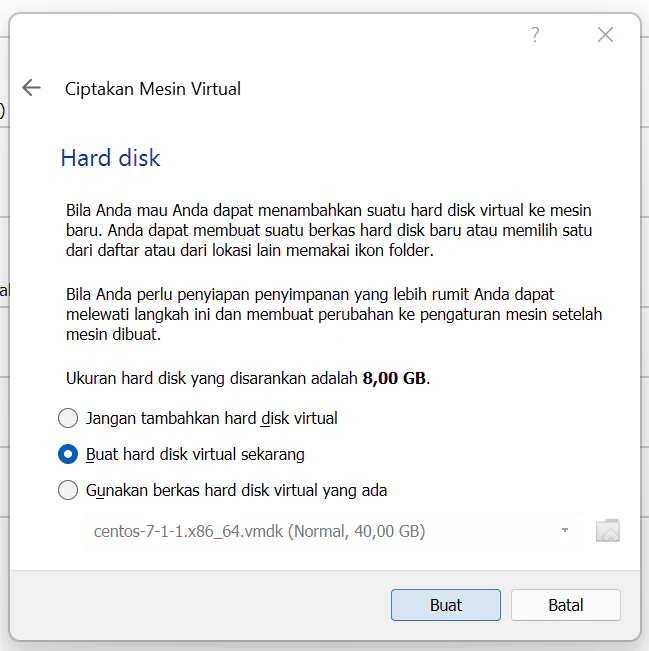Expand the disk file list dropdown arrow
649x651 pixels.
(x=565, y=530)
